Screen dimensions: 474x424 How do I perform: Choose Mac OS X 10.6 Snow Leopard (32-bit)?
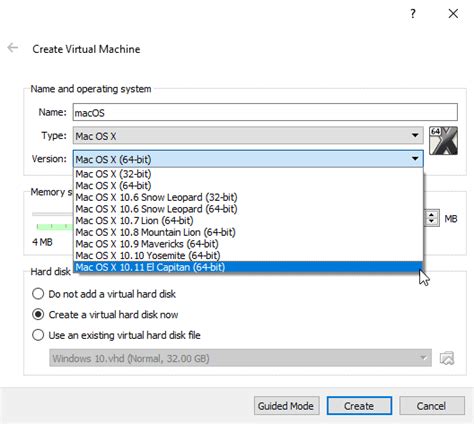[x=248, y=197]
